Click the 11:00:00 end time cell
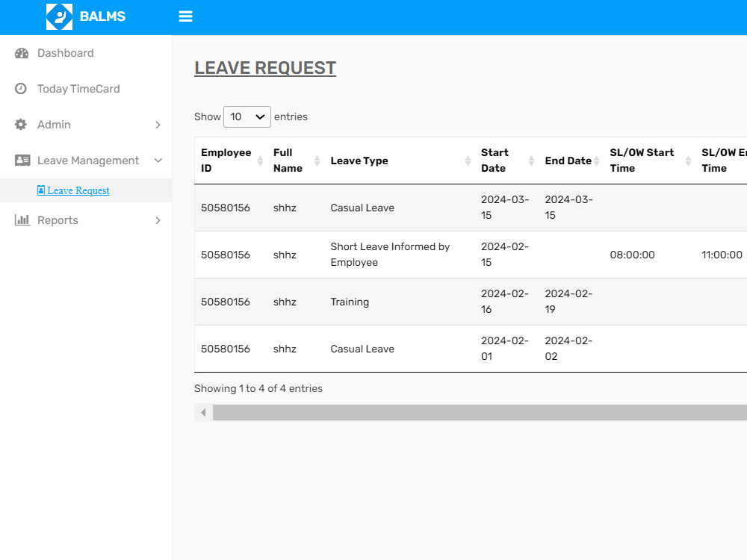The width and height of the screenshot is (747, 560). (x=722, y=255)
